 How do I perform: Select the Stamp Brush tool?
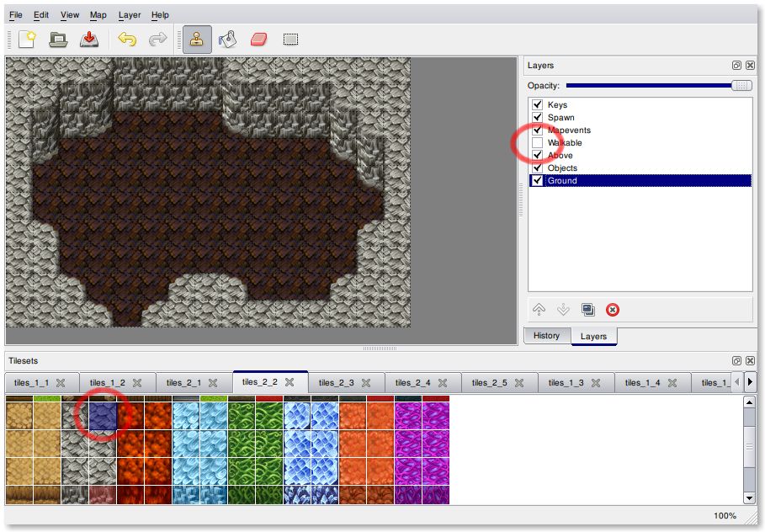197,40
